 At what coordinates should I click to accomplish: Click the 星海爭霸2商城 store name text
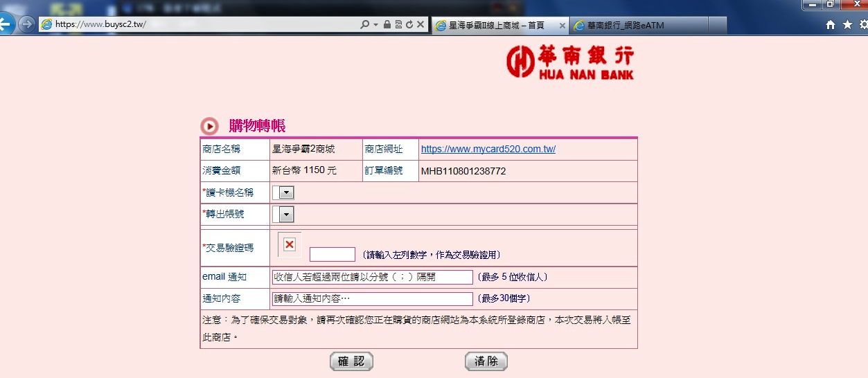303,149
